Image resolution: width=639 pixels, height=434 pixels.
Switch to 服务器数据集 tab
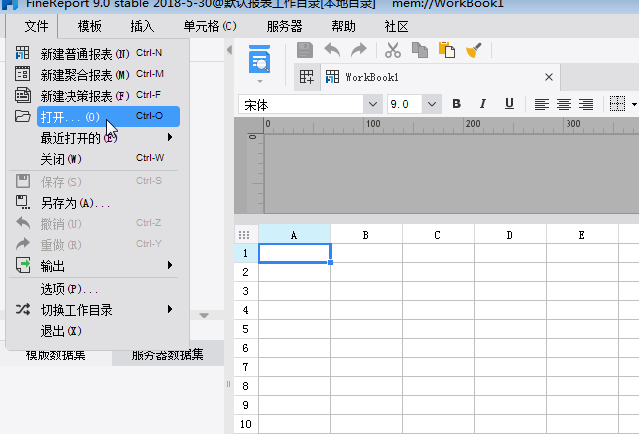tap(167, 355)
